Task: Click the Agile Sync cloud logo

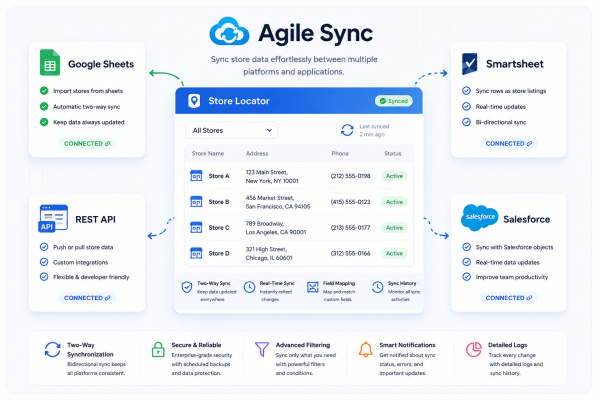Action: [x=229, y=31]
